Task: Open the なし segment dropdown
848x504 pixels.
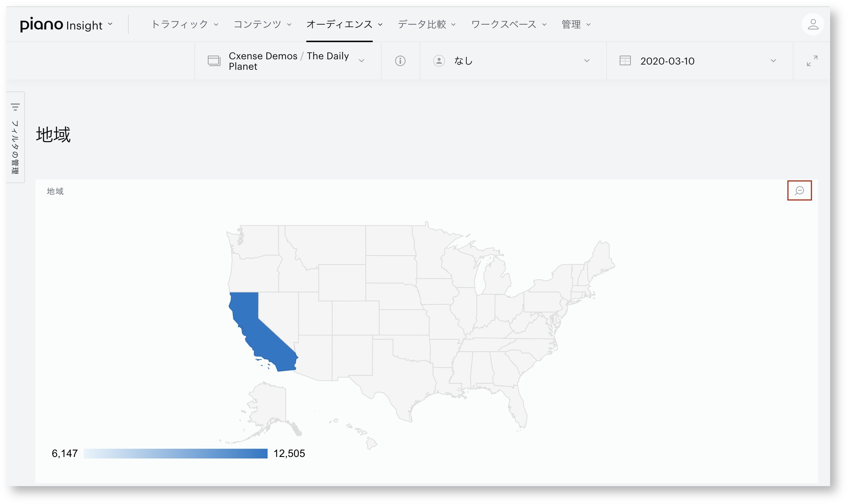Action: coord(513,61)
